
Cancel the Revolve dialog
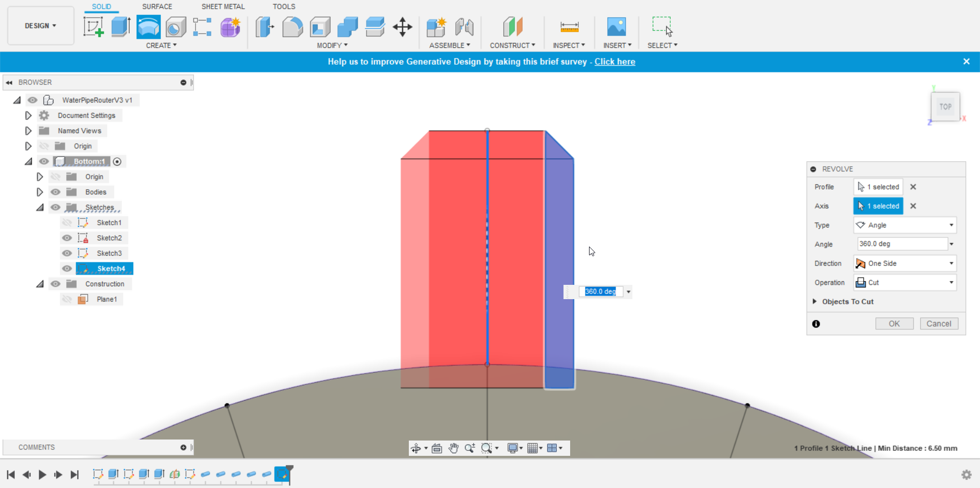(x=939, y=324)
